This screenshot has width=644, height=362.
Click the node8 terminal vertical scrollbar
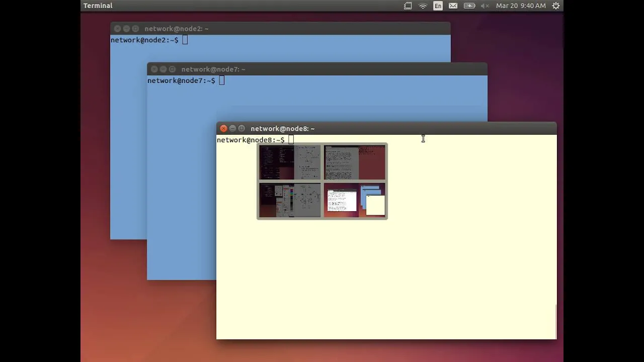tap(555, 321)
